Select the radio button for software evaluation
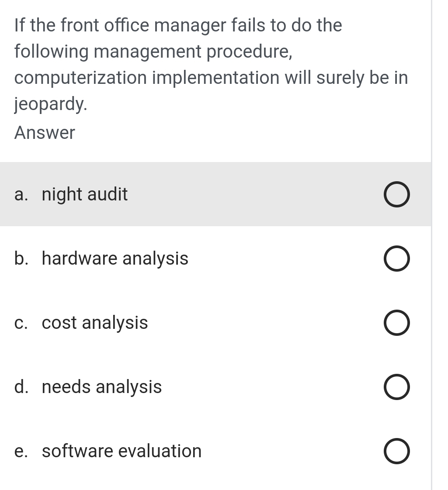448x490 pixels. [x=396, y=451]
